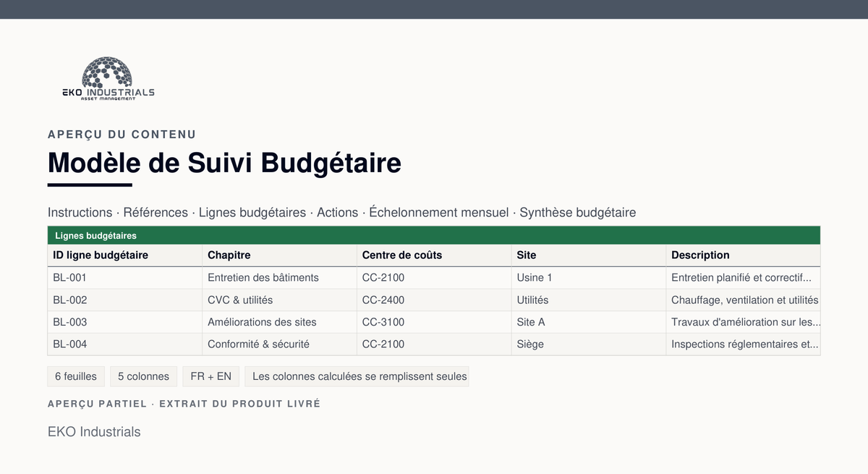Click the sheet list line starting with Instructions
This screenshot has width=868, height=474.
coord(342,213)
